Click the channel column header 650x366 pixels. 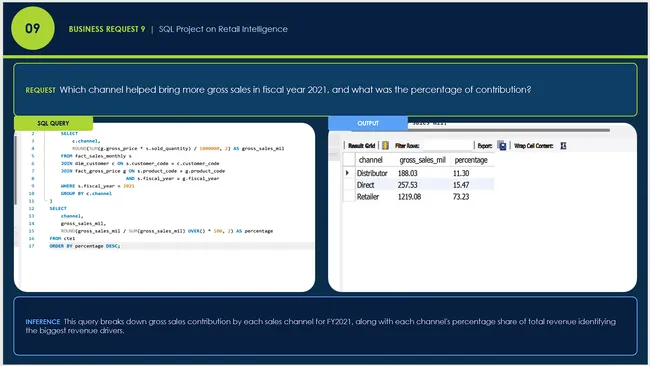click(371, 160)
